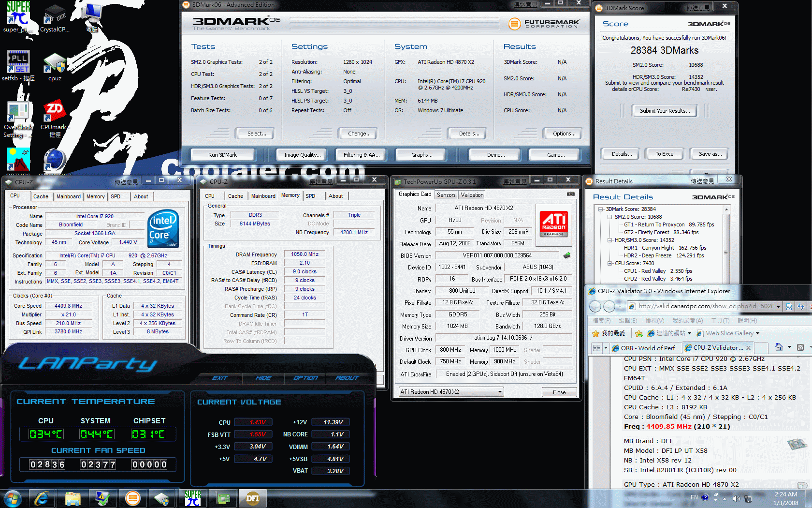
Task: Click Submit Your Results button
Action: pyautogui.click(x=665, y=111)
